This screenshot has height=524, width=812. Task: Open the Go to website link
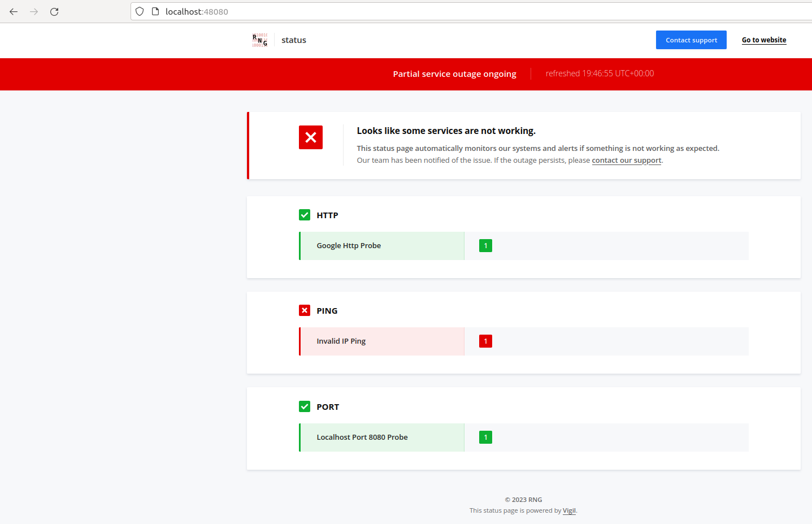pos(763,40)
